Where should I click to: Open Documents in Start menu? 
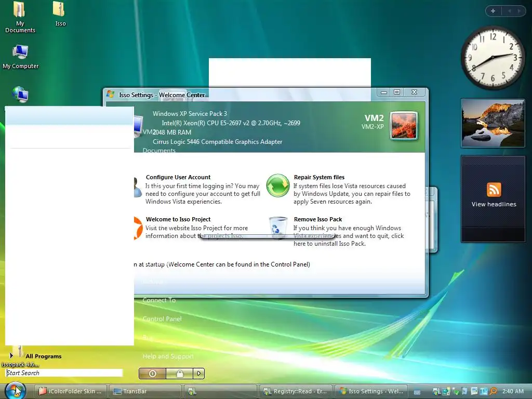159,150
